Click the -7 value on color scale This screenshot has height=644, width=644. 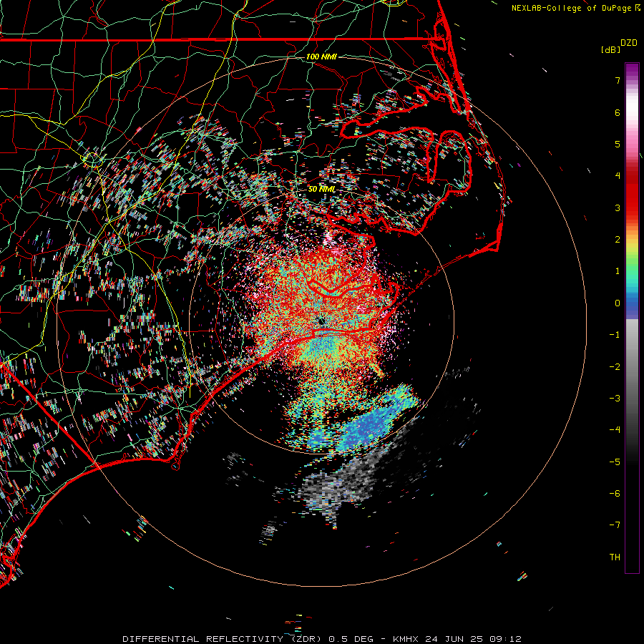click(615, 525)
